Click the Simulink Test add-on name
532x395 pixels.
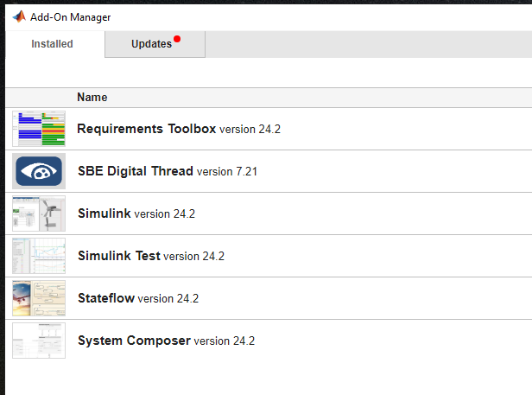118,256
